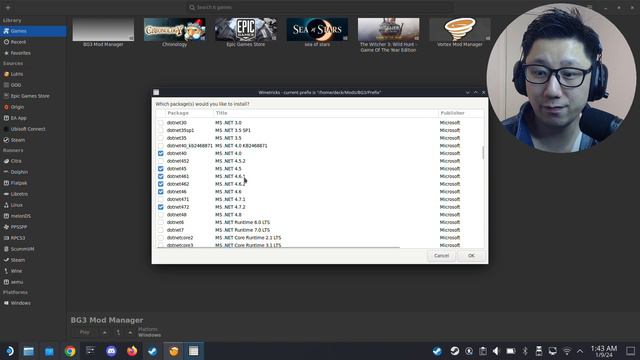Viewport: 640px width, 360px height.
Task: Open Favorites in the Lutris sidebar
Action: point(33,53)
